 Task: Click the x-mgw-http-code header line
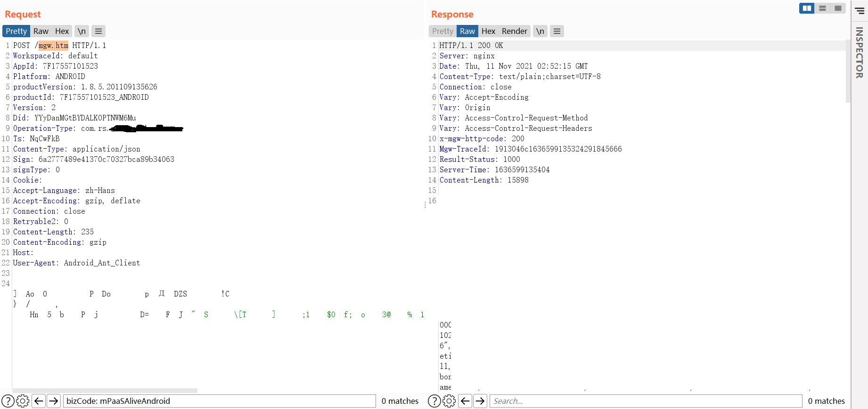click(x=482, y=138)
